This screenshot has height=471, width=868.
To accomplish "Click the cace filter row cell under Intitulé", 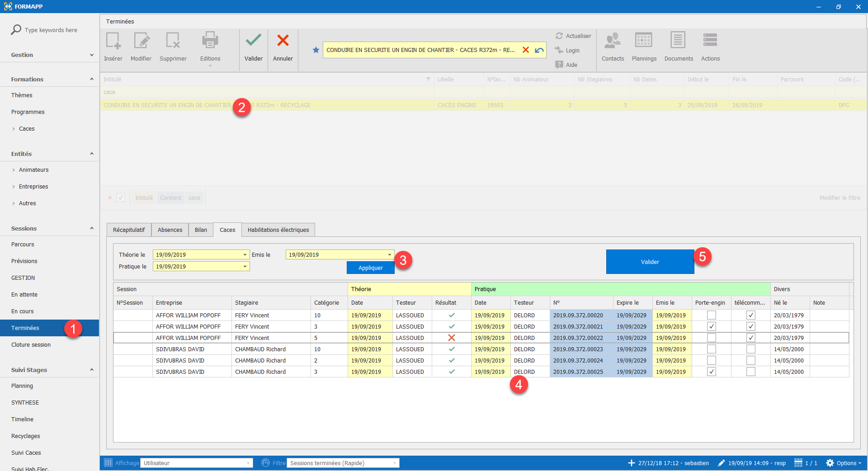I will point(267,92).
